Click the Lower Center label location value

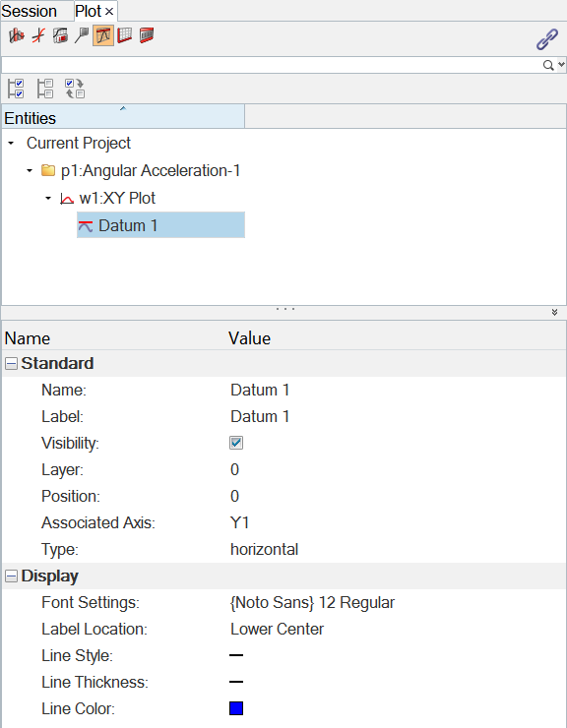(277, 629)
